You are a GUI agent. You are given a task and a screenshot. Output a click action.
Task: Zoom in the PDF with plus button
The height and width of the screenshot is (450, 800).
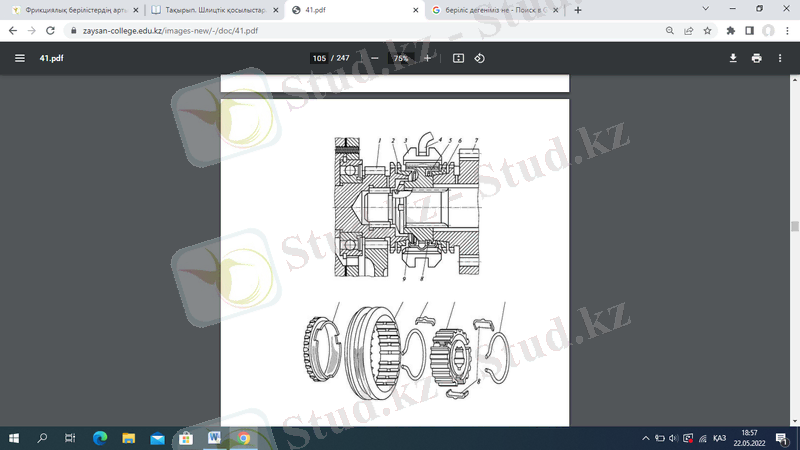(x=427, y=58)
